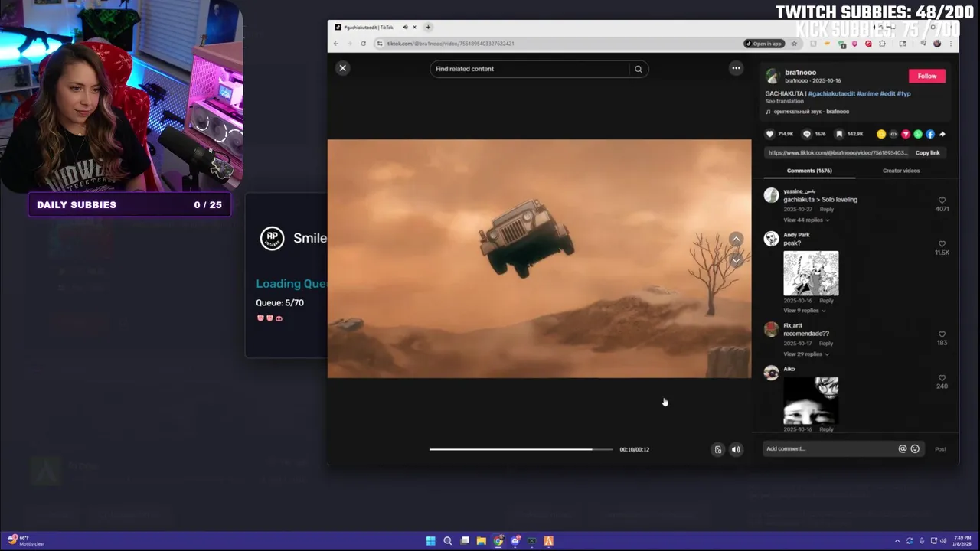This screenshot has width=980, height=551.
Task: Follow bra1nooo
Action: pos(927,76)
